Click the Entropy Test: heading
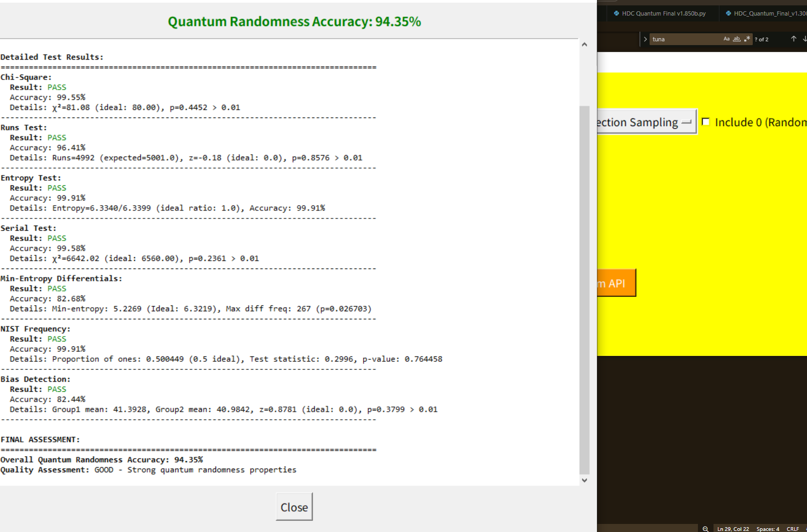Image resolution: width=807 pixels, height=532 pixels. pyautogui.click(x=31, y=178)
